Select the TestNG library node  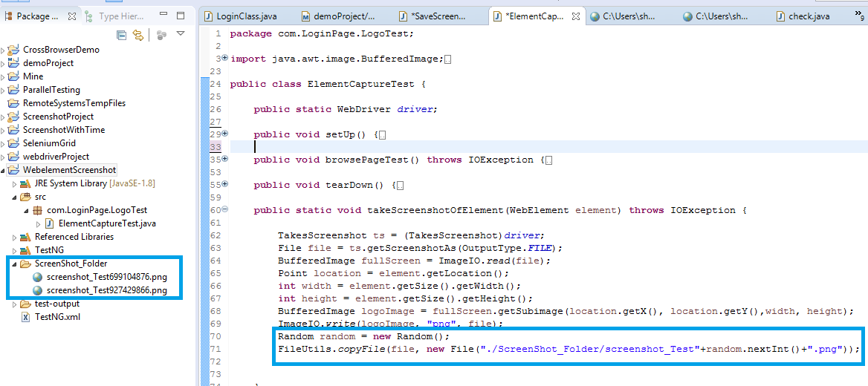pos(49,250)
